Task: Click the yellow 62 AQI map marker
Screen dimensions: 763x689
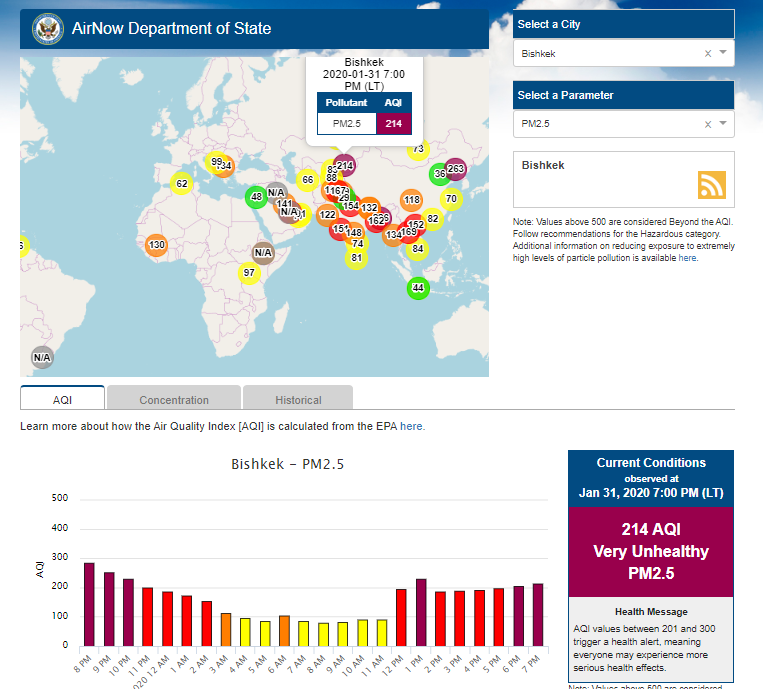Action: [x=181, y=184]
